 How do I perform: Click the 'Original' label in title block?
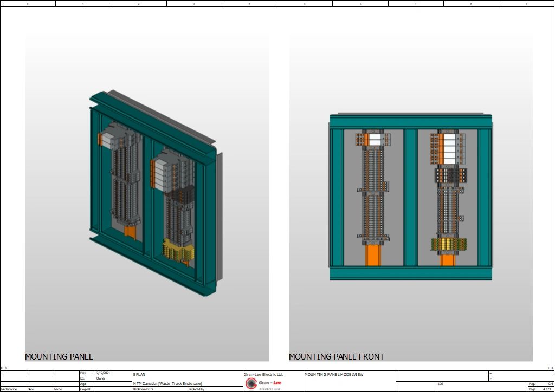(x=85, y=389)
